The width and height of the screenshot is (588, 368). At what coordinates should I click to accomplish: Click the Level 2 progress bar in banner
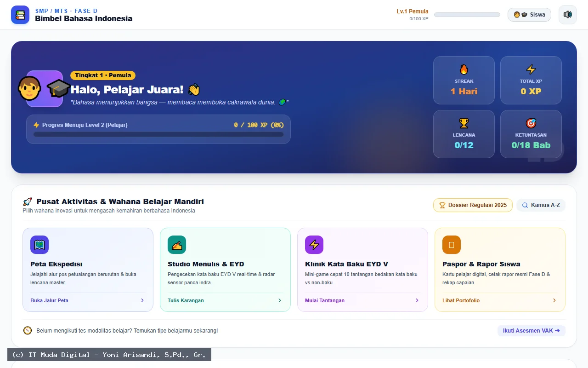point(158,134)
